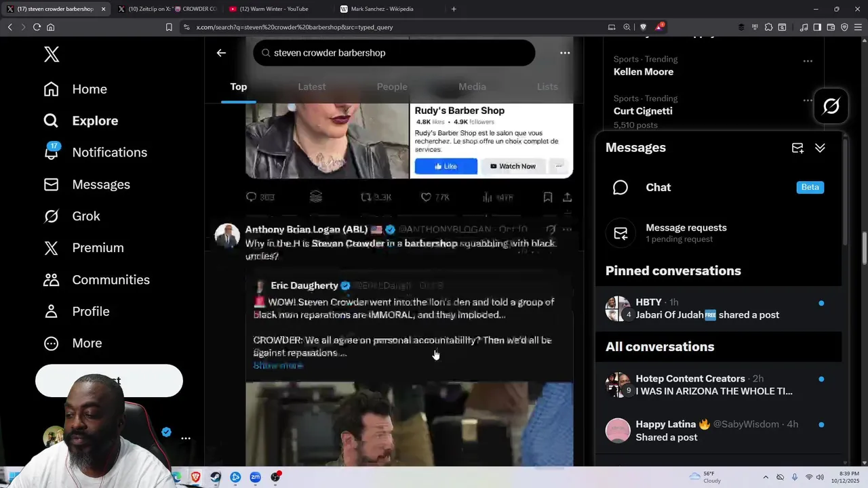Open search options three-dot menu
This screenshot has width=868, height=488.
pos(565,53)
